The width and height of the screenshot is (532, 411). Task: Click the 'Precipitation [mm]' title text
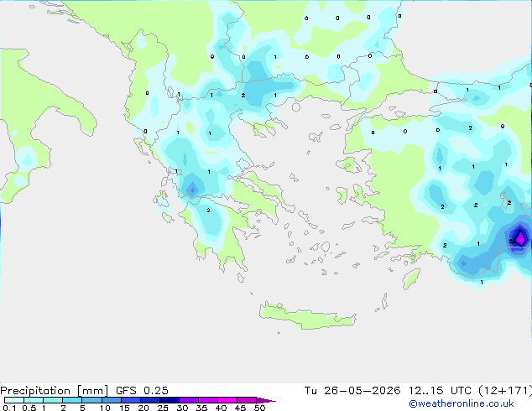tap(55, 391)
